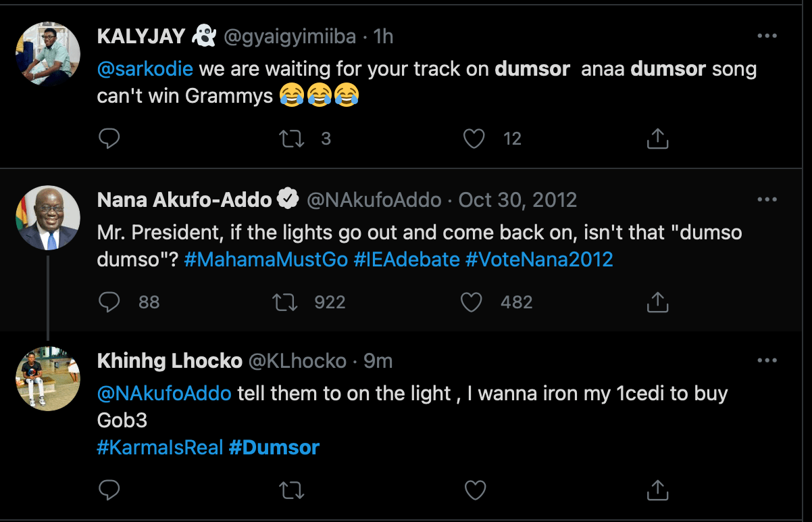This screenshot has height=522, width=812.
Task: Retweet KALYJAY's tweet with 3 retweets
Action: [292, 139]
